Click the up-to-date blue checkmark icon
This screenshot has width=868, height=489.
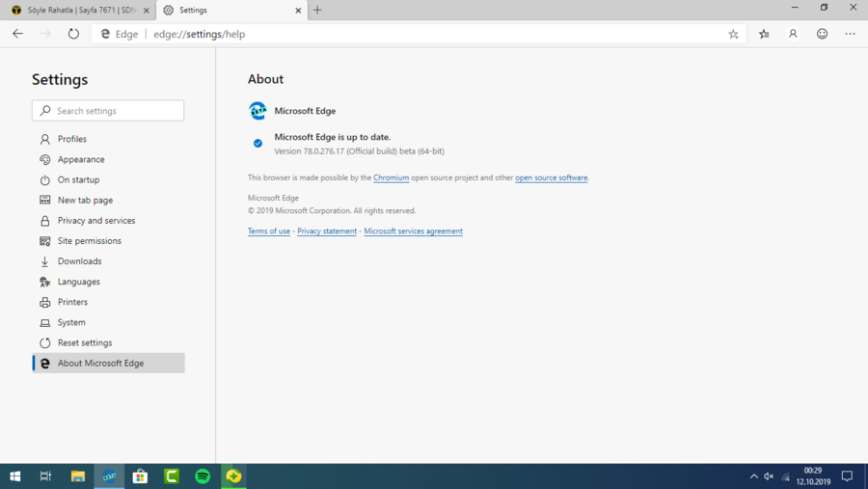coord(258,144)
